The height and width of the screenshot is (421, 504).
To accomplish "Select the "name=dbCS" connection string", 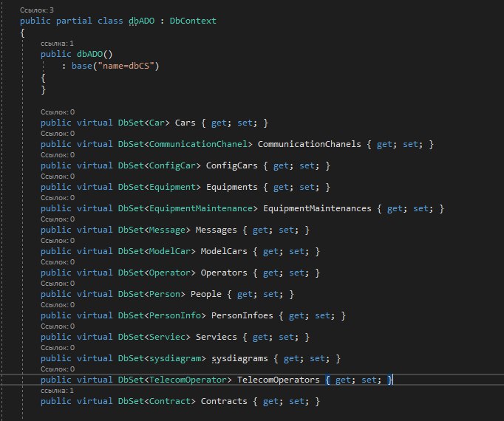I will tap(126, 66).
